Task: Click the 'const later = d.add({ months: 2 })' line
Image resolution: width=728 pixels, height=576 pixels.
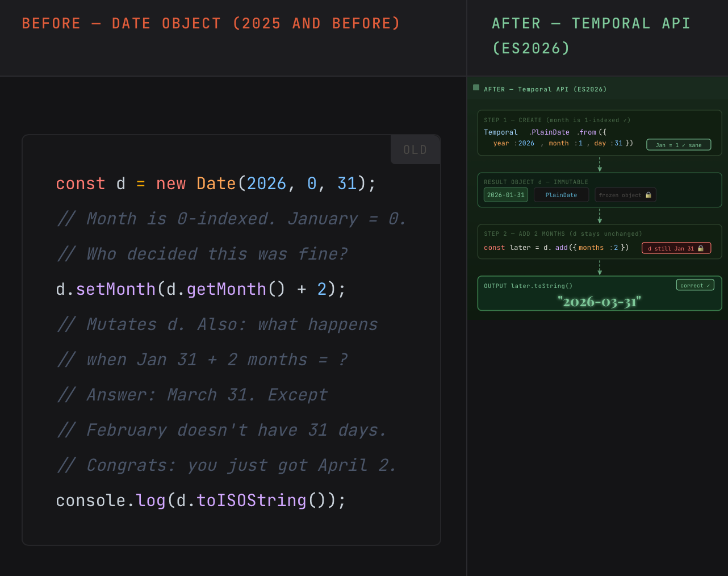Action: pyautogui.click(x=557, y=248)
